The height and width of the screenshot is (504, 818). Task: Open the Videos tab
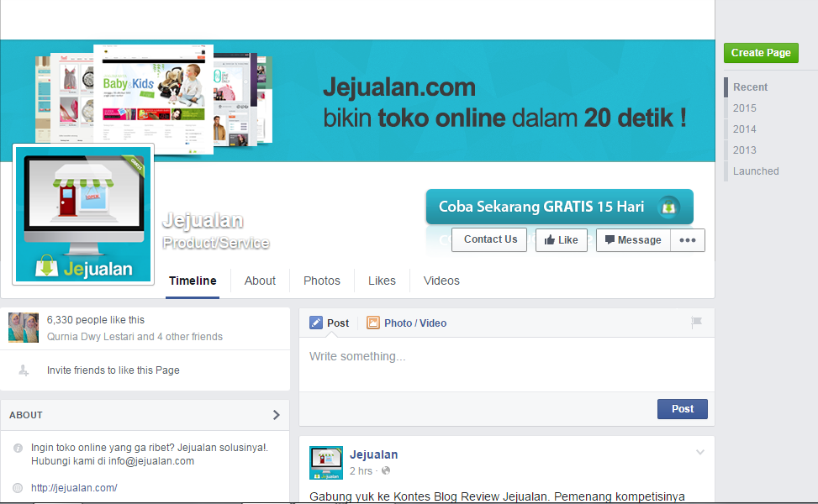[441, 281]
